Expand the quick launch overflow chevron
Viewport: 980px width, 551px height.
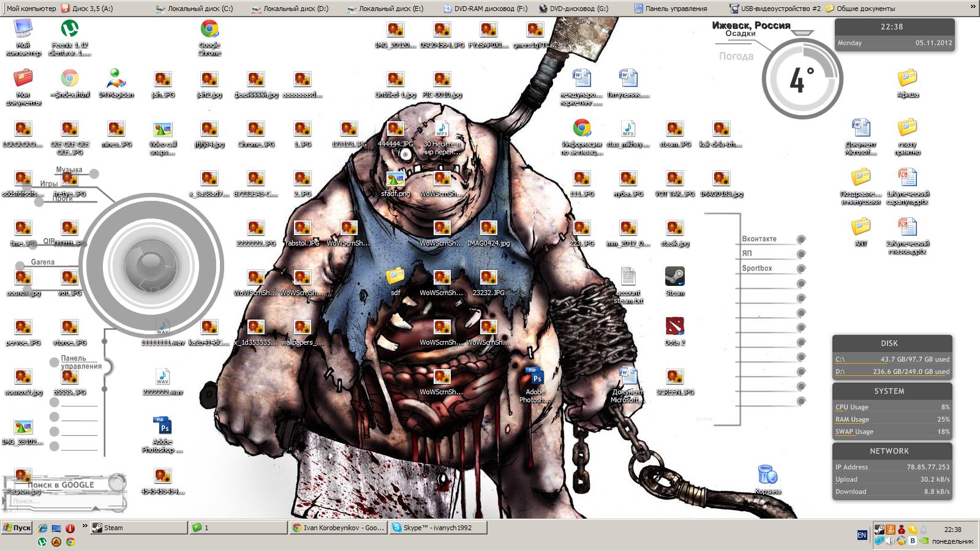coord(85,527)
